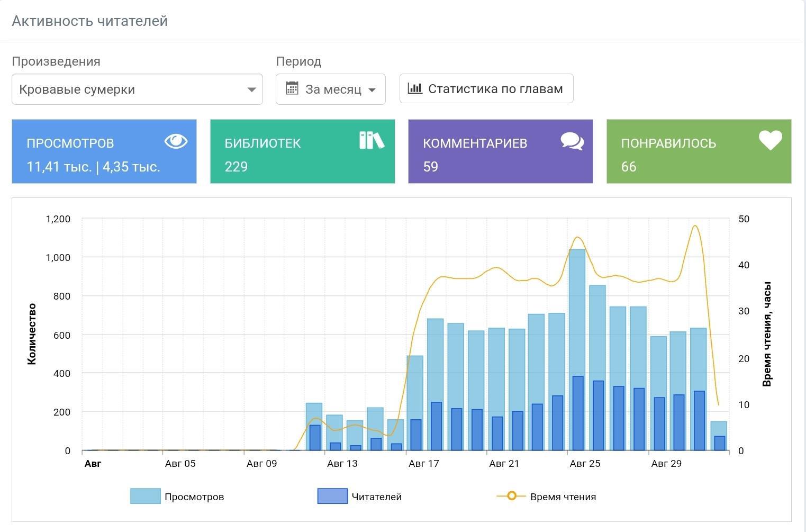Image resolution: width=806 pixels, height=532 pixels.
Task: Open the Комментариев 59 card
Action: click(501, 151)
